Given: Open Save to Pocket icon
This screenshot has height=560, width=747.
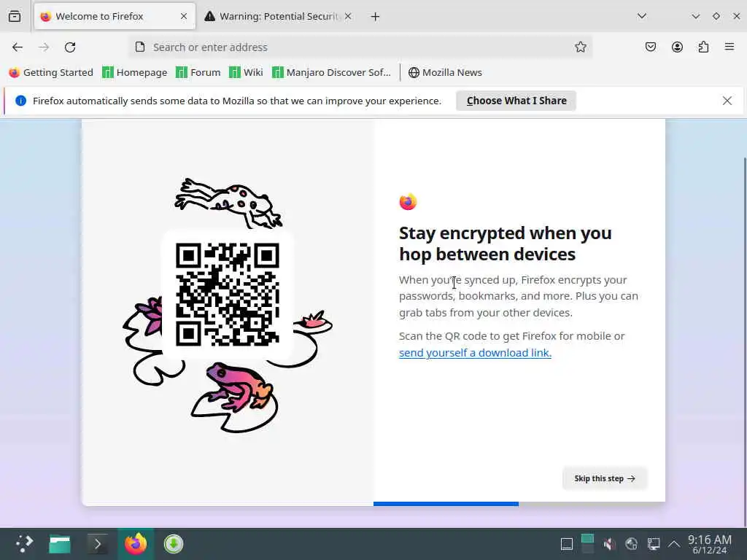Looking at the screenshot, I should (651, 47).
